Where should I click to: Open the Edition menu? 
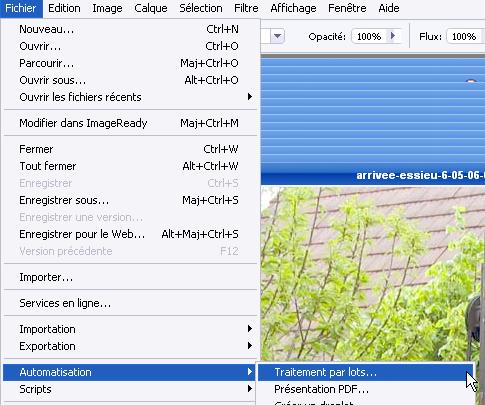pyautogui.click(x=64, y=8)
